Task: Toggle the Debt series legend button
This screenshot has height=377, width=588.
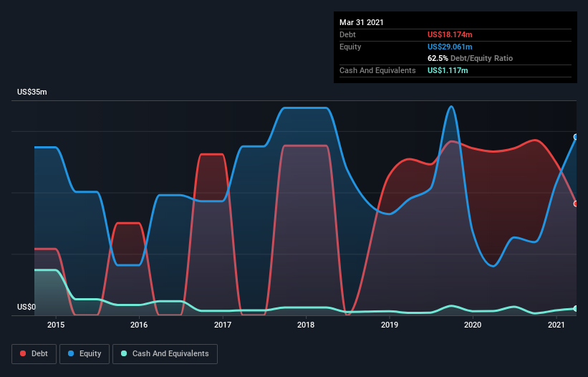Action: point(34,354)
